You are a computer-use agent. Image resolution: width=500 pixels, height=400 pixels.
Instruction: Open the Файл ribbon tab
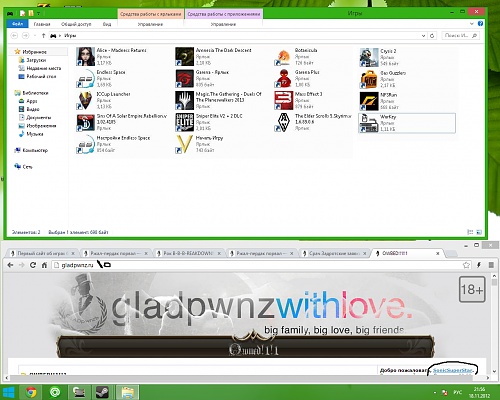tap(17, 24)
